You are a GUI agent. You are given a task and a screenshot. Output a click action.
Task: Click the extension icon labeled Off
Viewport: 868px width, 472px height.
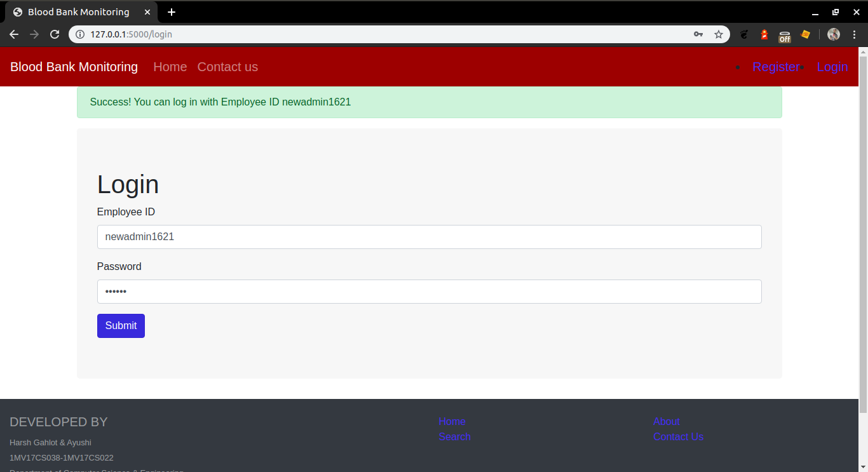[x=785, y=36]
